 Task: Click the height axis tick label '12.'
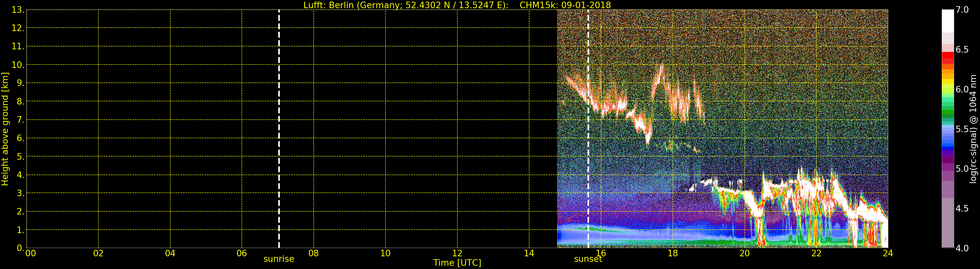pyautogui.click(x=18, y=28)
